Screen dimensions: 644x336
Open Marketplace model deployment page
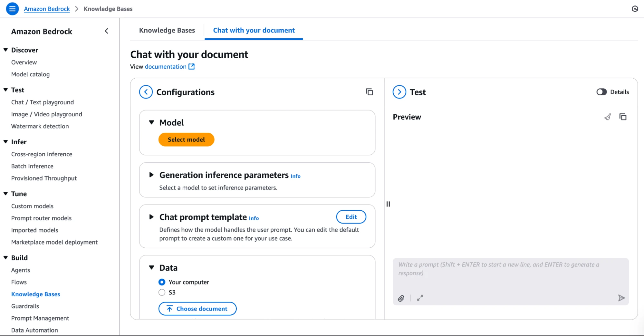tap(54, 242)
